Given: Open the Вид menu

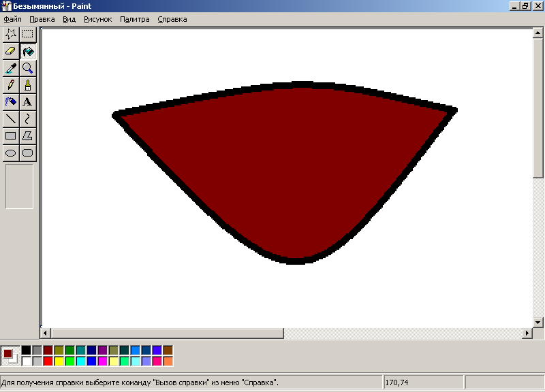Looking at the screenshot, I should tap(69, 20).
